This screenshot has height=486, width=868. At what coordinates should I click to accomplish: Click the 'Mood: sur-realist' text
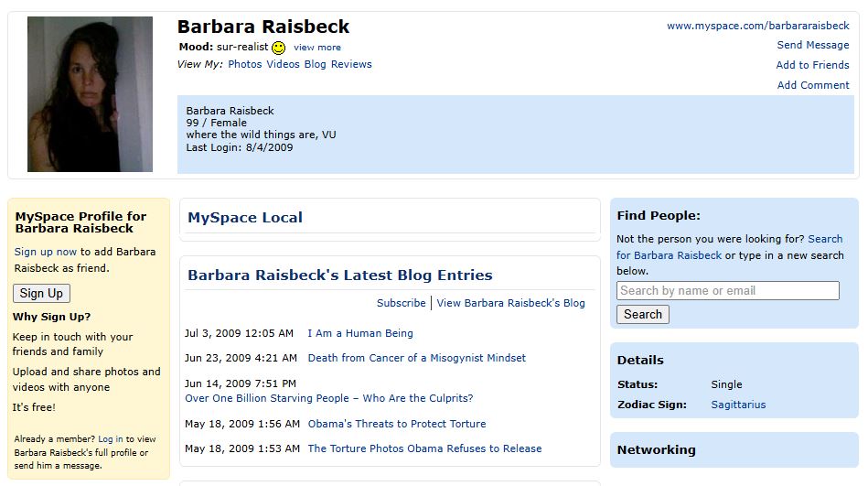pos(223,47)
